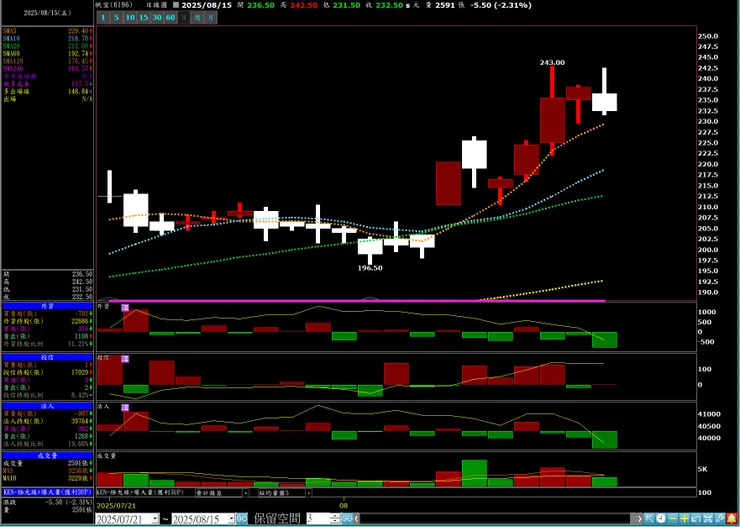740x527 pixels.
Task: Click the minus zoom-out icon
Action: pyautogui.click(x=673, y=519)
